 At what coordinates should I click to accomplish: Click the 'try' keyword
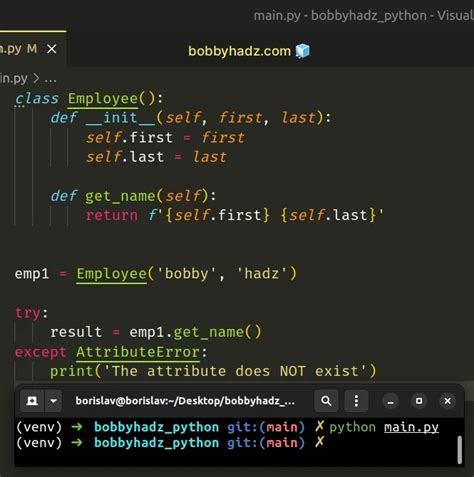pyautogui.click(x=28, y=313)
